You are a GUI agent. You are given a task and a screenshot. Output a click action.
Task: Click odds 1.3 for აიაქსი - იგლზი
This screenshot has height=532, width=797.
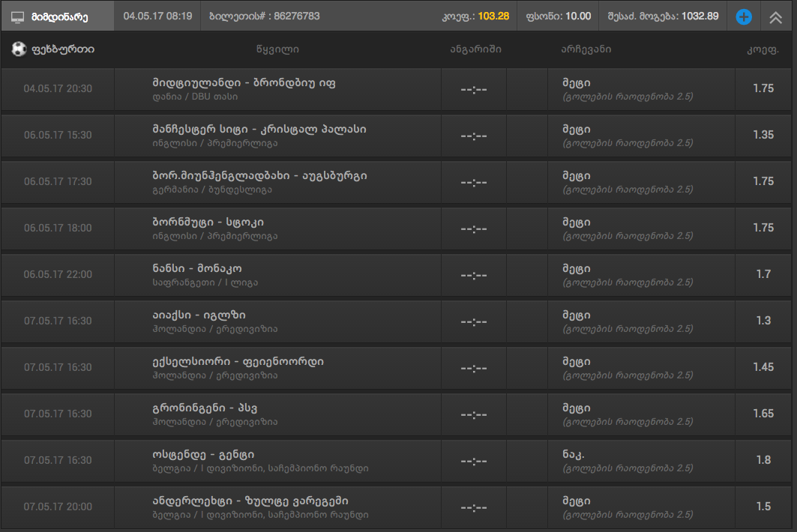tap(763, 321)
